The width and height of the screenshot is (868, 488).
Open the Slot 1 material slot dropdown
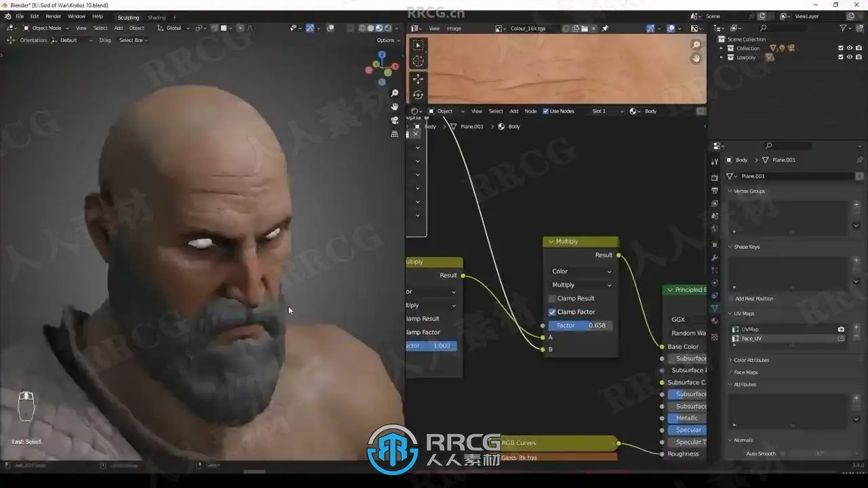click(608, 111)
